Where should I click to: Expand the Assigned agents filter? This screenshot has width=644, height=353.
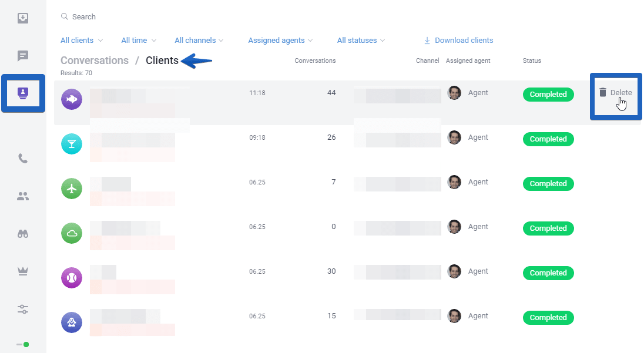[x=280, y=40]
